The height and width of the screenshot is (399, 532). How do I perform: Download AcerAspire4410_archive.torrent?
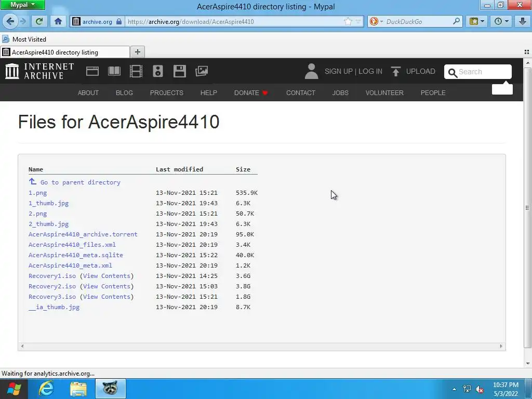pyautogui.click(x=83, y=234)
